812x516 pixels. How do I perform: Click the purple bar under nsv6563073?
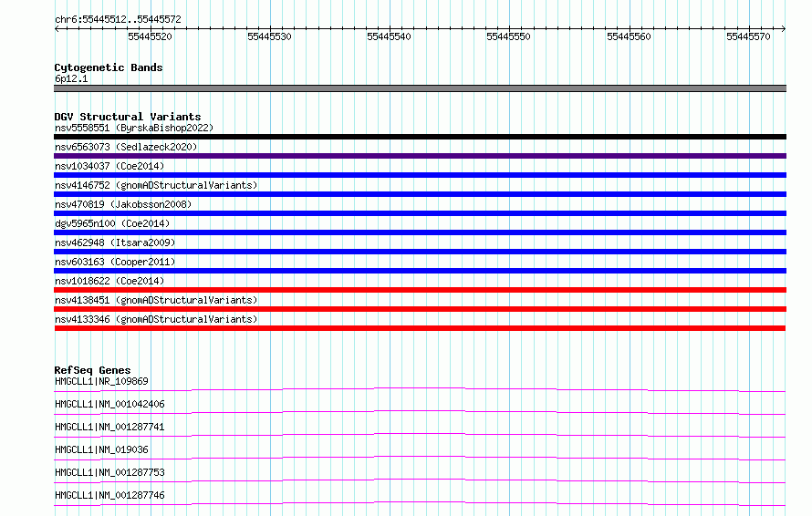[420, 156]
